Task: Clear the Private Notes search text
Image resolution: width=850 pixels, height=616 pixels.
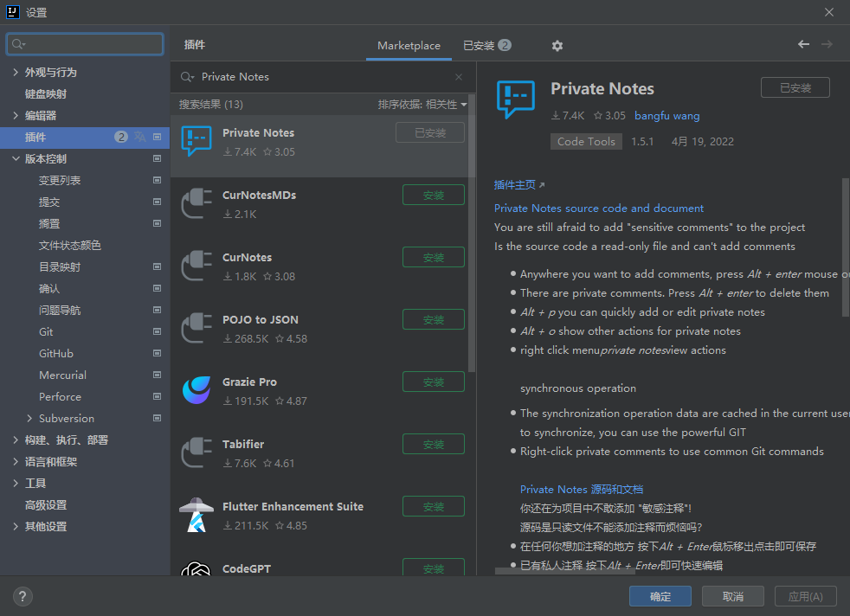Action: [x=459, y=77]
